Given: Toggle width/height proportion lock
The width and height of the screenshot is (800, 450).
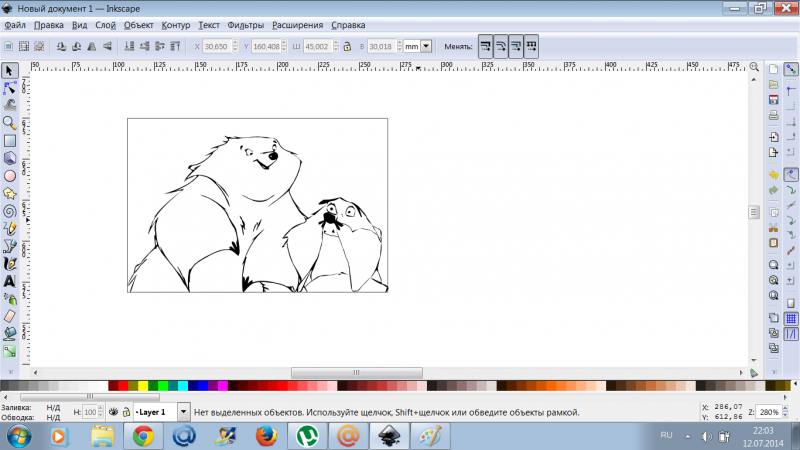Looking at the screenshot, I should pyautogui.click(x=347, y=46).
